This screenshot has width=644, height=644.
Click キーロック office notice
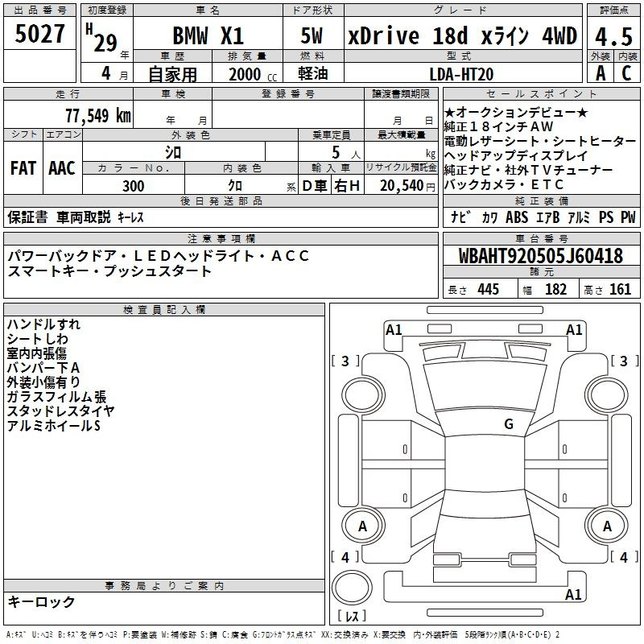point(41,602)
